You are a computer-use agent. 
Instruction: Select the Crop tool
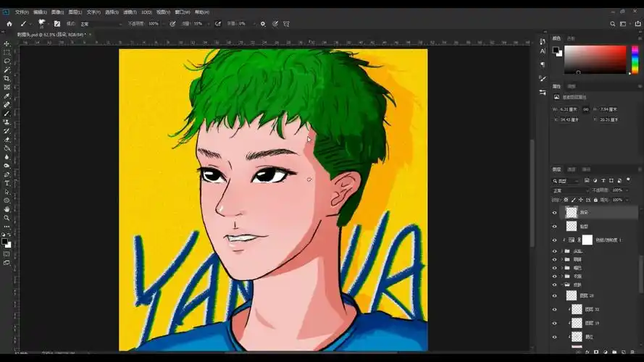[x=7, y=78]
